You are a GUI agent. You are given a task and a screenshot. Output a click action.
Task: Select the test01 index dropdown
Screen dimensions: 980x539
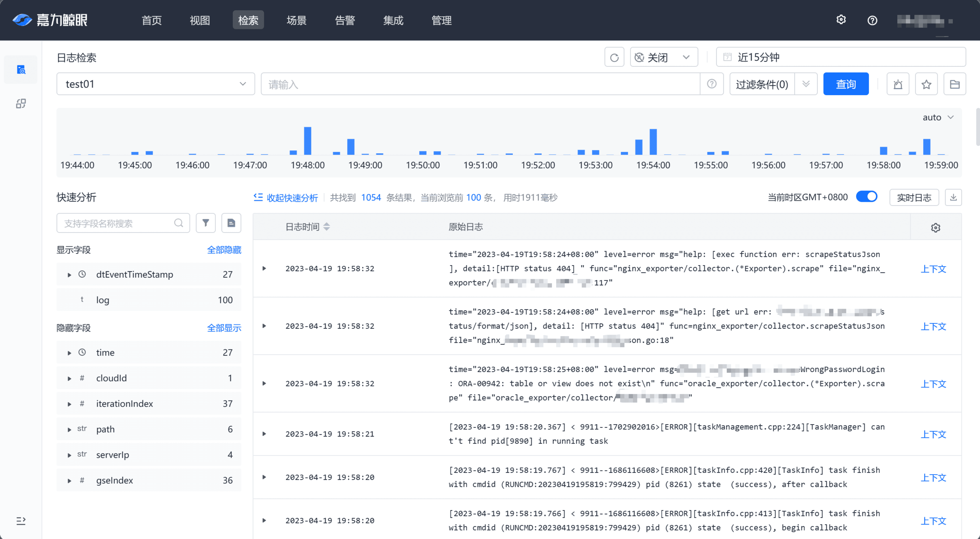156,84
